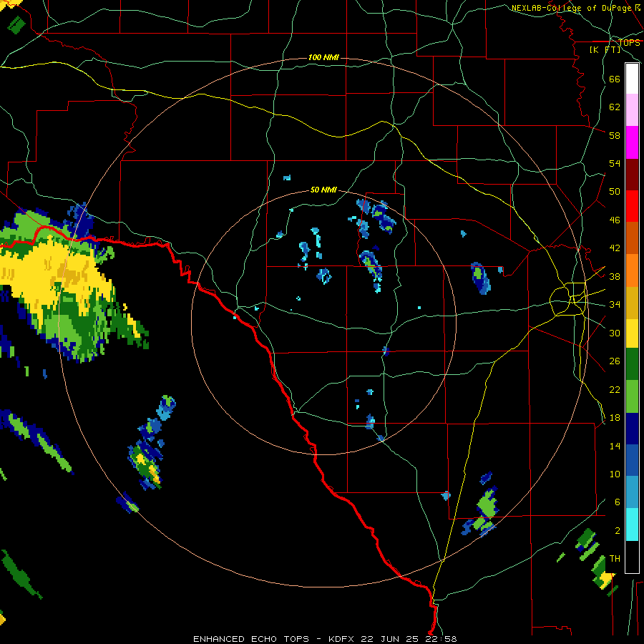The width and height of the screenshot is (644, 644).
Task: Click the bright orange legend swatch
Action: click(632, 270)
